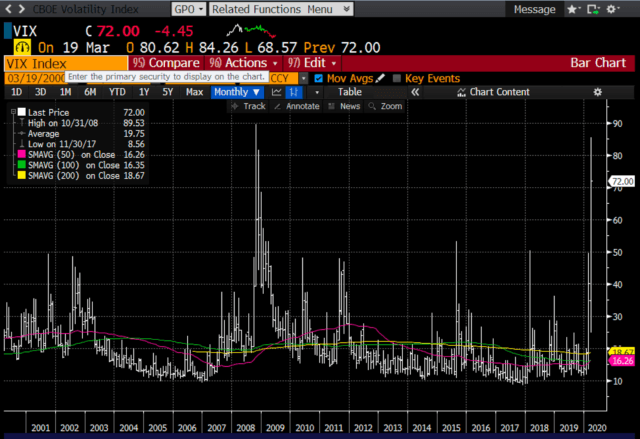640x439 pixels.
Task: Click the VIX Index security field
Action: pyautogui.click(x=66, y=63)
